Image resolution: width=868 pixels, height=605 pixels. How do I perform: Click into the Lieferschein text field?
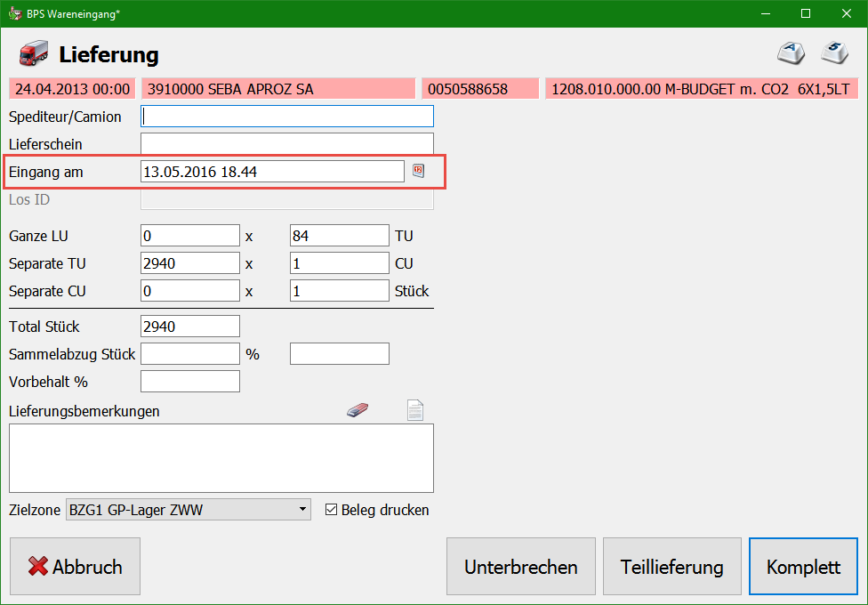click(x=286, y=144)
